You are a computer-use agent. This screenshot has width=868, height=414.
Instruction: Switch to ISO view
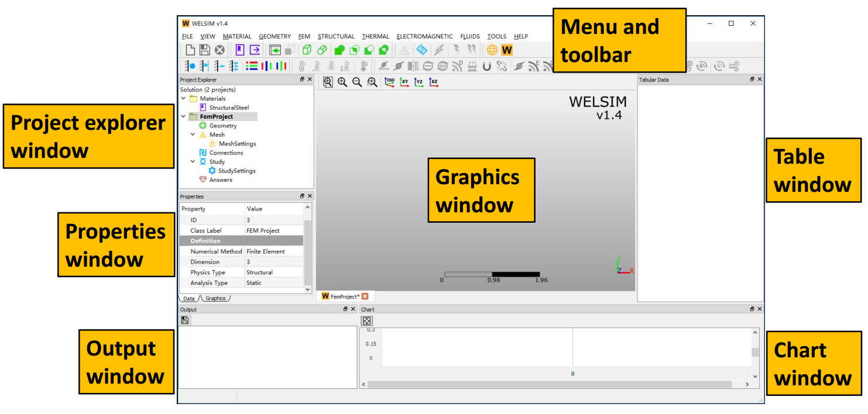(389, 82)
